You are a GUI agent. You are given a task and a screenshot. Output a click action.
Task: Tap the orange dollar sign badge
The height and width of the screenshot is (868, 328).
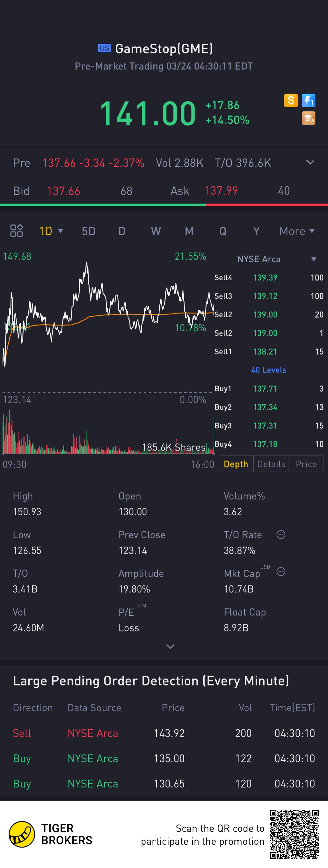pos(291,100)
